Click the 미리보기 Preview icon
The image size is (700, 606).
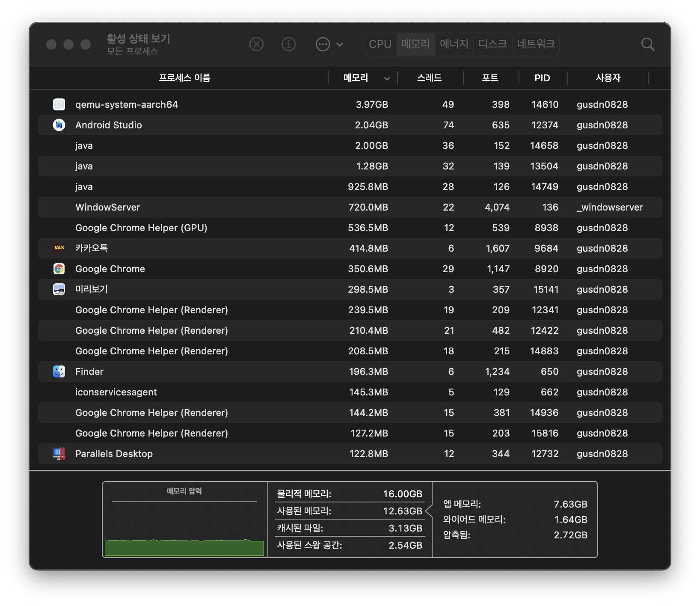pyautogui.click(x=59, y=289)
